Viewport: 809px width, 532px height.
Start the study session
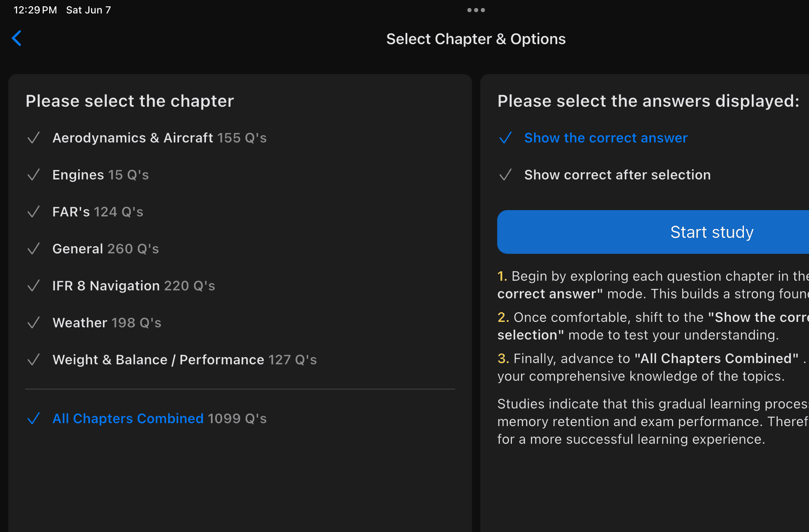click(653, 232)
